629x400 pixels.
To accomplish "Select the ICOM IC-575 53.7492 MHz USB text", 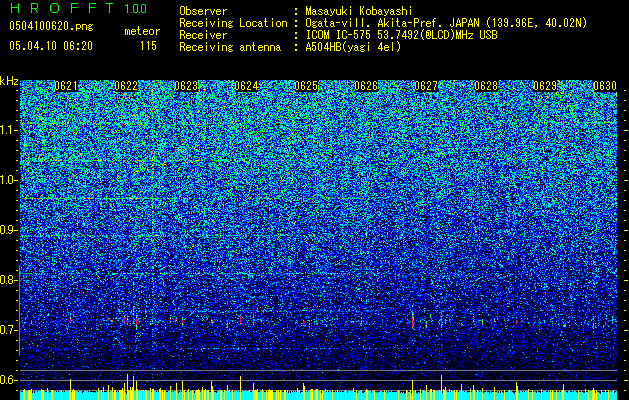I will click(x=401, y=35).
